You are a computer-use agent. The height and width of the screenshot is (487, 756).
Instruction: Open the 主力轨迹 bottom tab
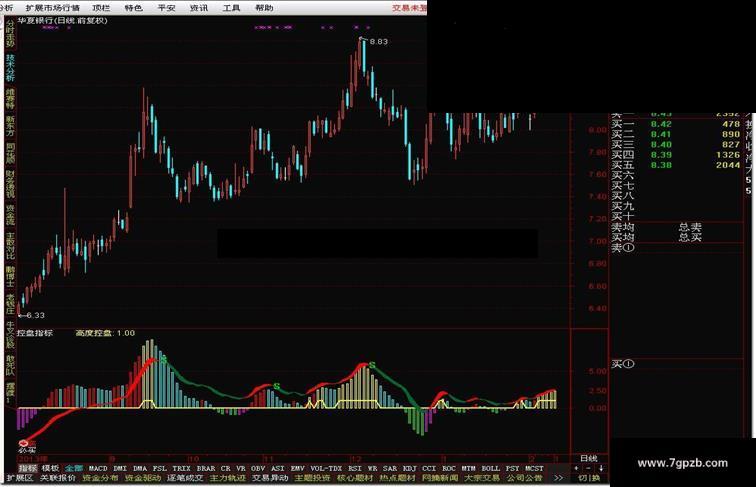[228, 478]
